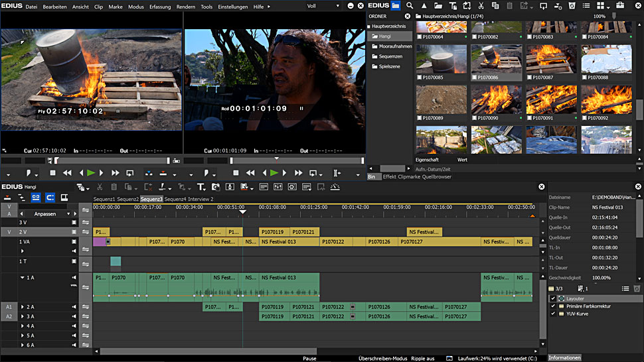Switch to the Sequenz4 tab
The width and height of the screenshot is (644, 362).
175,199
